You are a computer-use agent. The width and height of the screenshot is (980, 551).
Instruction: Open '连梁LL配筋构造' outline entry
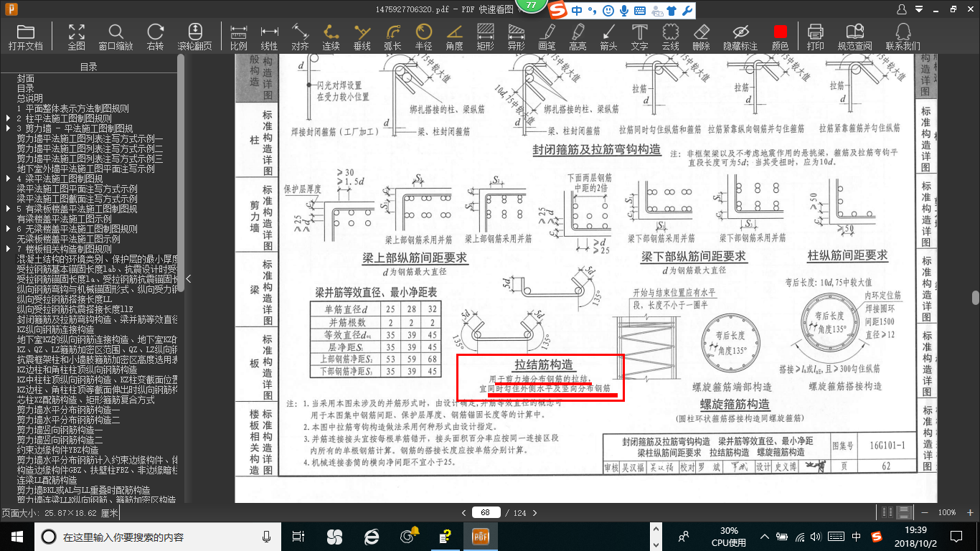pos(47,480)
